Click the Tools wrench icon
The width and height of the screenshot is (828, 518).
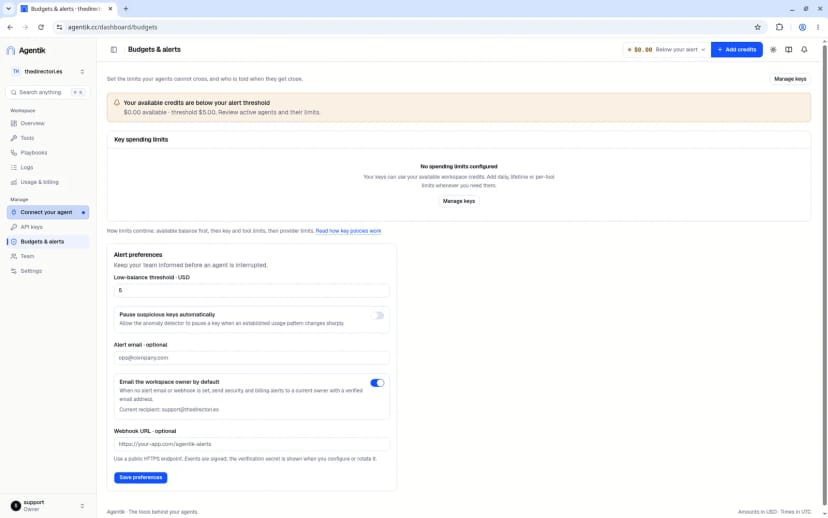pyautogui.click(x=14, y=138)
